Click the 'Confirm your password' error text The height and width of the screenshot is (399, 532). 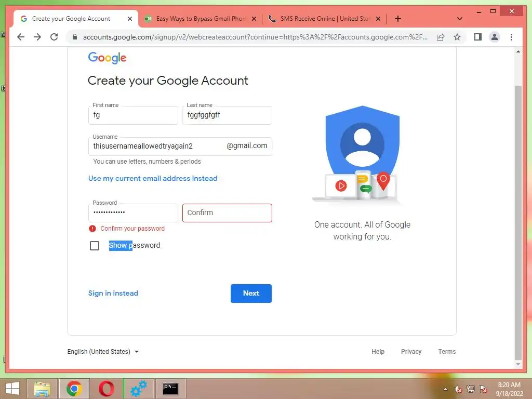(x=132, y=229)
